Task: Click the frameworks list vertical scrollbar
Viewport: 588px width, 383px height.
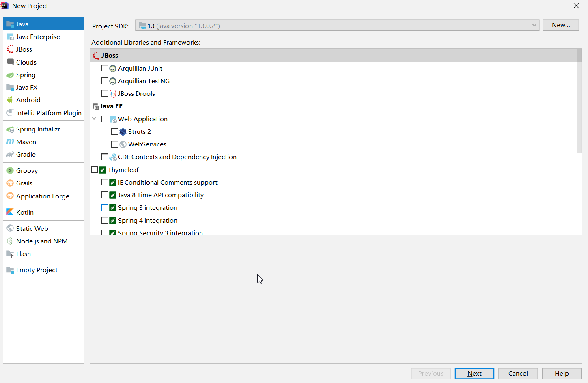Action: tap(579, 101)
